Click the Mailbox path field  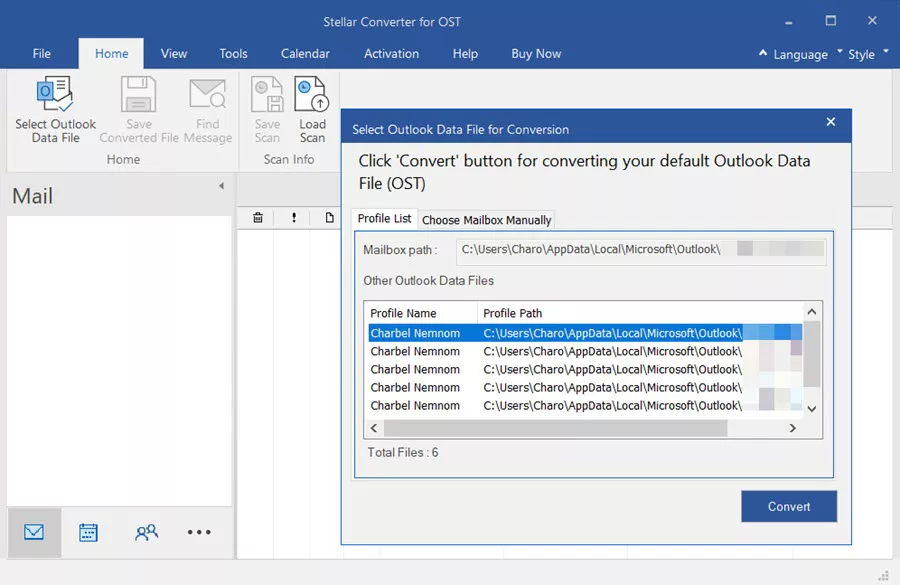click(641, 250)
